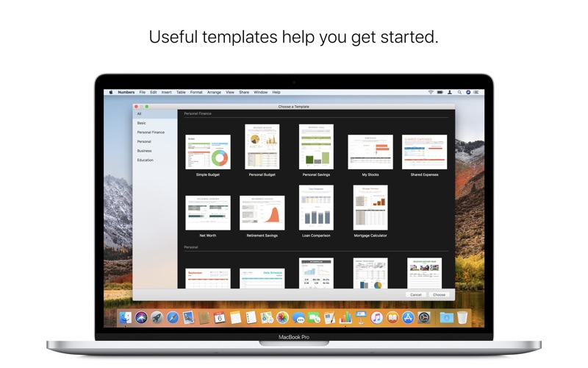Open Safari compass icon in dock
Screen dimensions: 588x368
pos(173,318)
